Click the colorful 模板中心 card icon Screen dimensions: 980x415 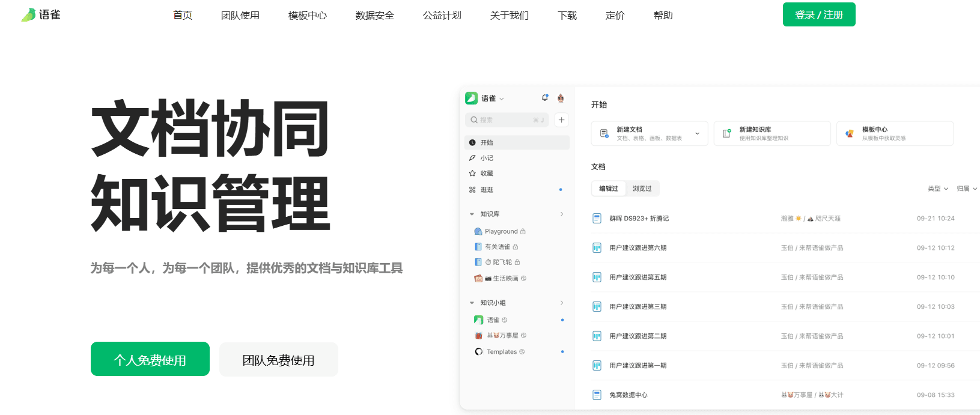850,133
